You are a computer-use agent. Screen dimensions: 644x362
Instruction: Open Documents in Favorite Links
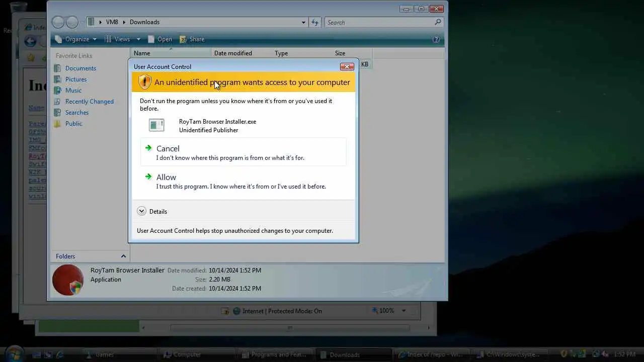click(x=80, y=68)
